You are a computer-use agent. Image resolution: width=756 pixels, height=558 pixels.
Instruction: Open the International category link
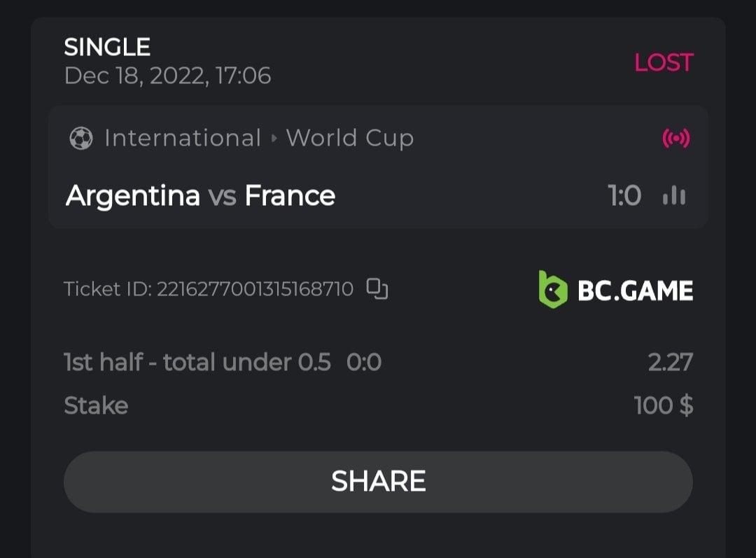point(182,139)
